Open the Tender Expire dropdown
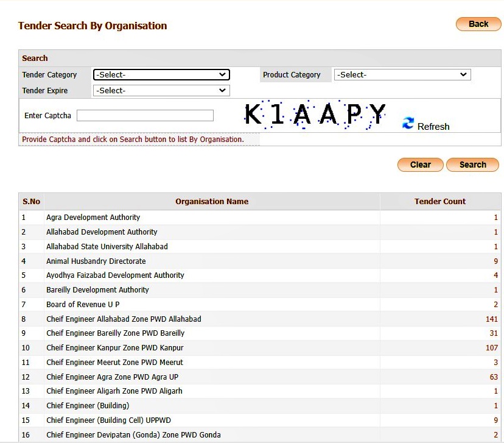The height and width of the screenshot is (443, 504). click(161, 90)
